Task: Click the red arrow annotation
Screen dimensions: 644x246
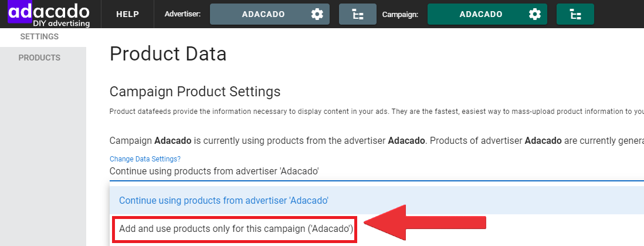Action: pos(425,223)
